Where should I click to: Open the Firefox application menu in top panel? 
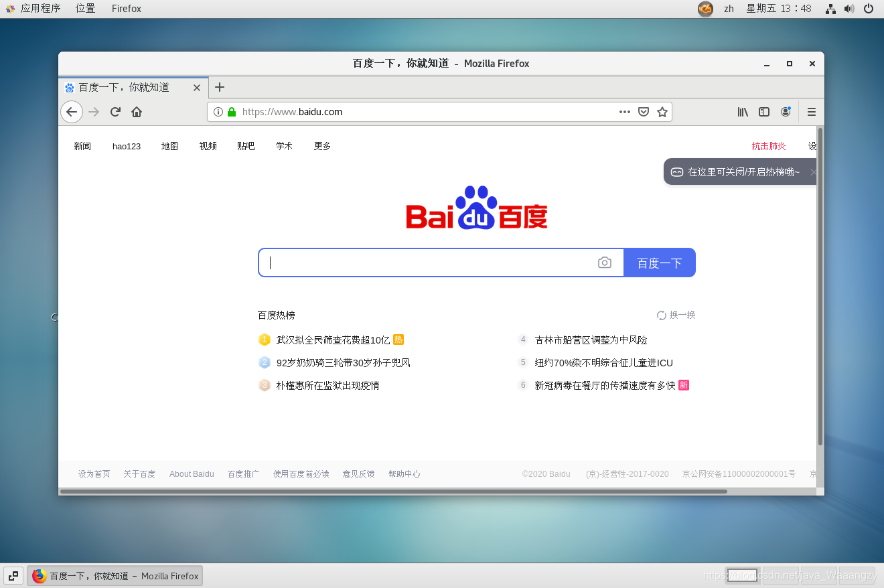click(127, 9)
